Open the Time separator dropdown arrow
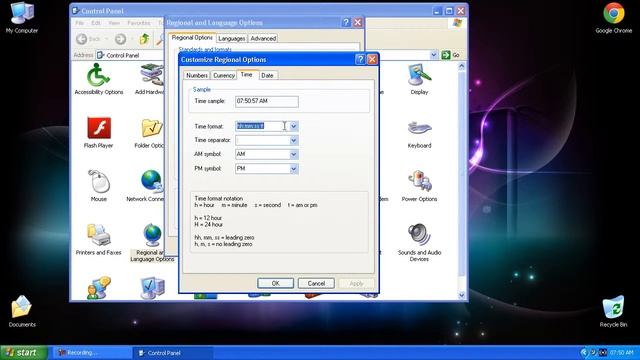 tap(293, 140)
